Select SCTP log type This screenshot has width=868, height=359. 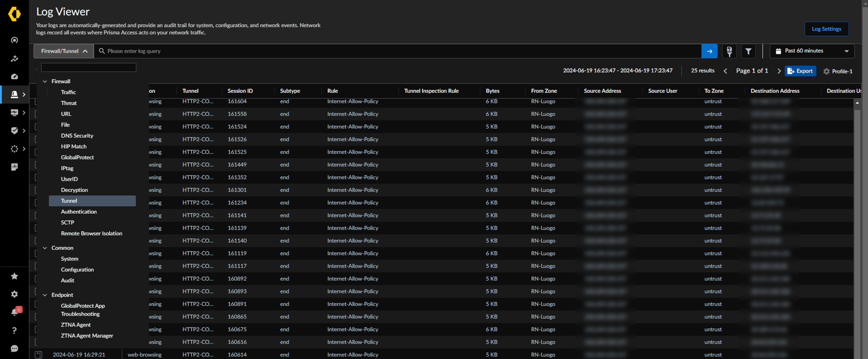click(67, 223)
